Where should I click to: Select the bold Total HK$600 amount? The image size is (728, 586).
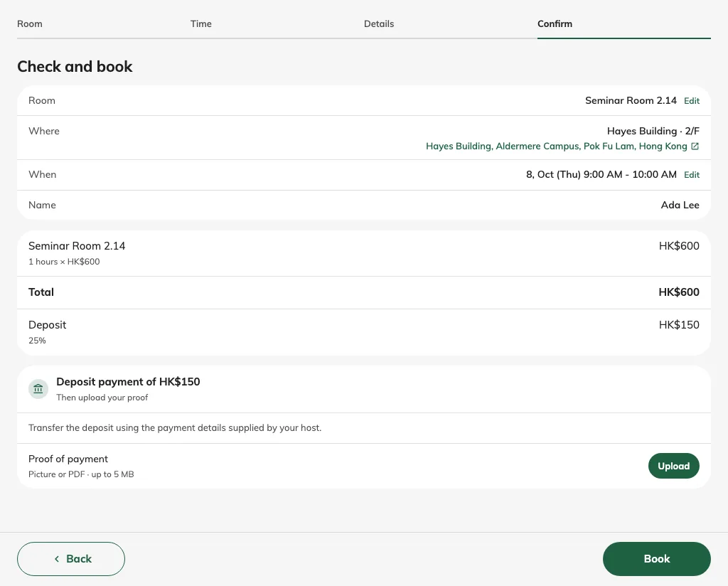point(679,292)
